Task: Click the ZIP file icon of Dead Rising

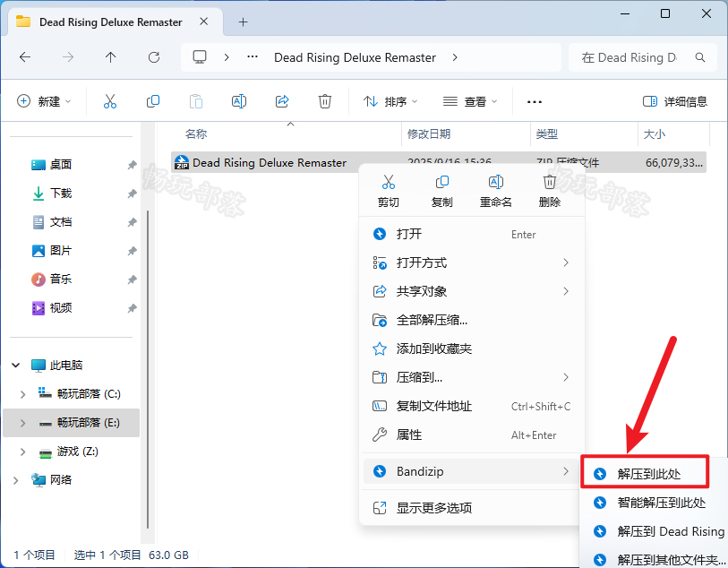Action: coord(181,162)
